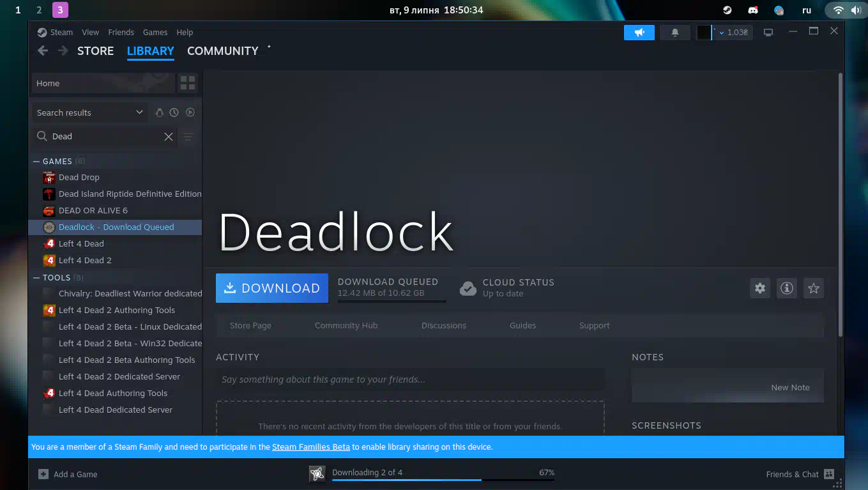
Task: Switch to library grid view icon
Action: pos(187,83)
